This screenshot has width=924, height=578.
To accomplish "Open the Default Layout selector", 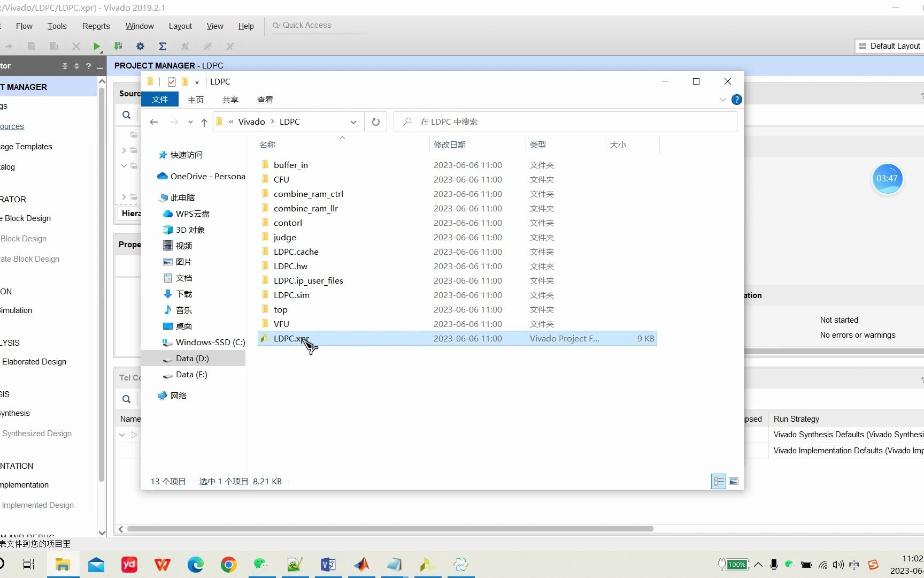I will pyautogui.click(x=889, y=46).
